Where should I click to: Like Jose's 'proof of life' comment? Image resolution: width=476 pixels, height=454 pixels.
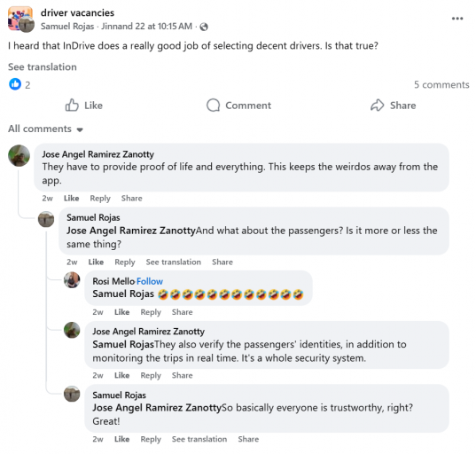click(x=71, y=199)
